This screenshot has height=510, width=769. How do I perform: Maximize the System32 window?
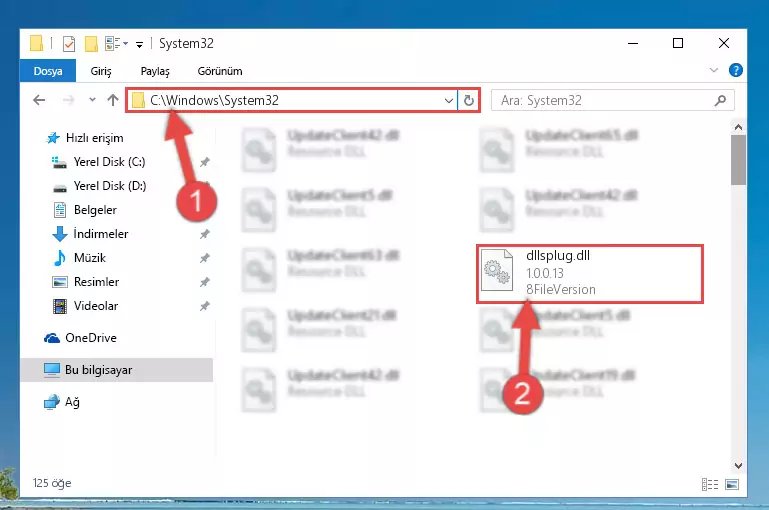[678, 43]
